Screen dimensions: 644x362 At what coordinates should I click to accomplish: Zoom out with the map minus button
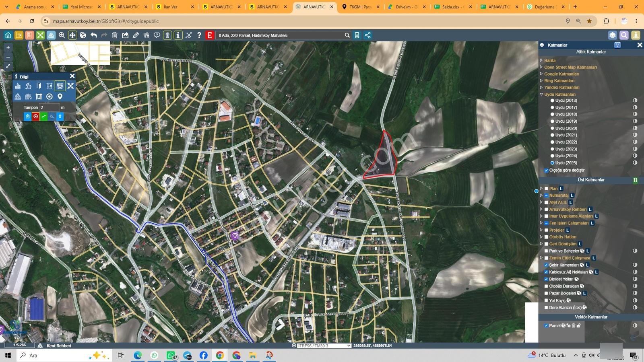point(8,57)
